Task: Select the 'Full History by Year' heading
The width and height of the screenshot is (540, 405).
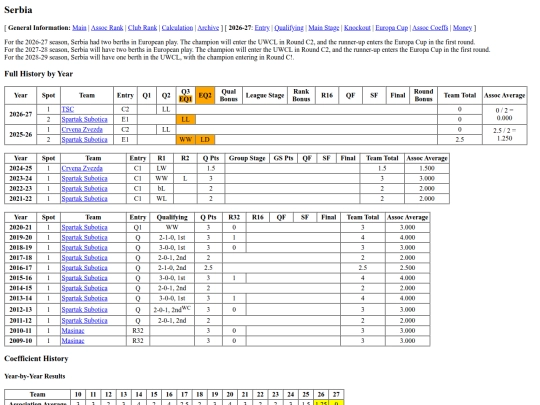Action: pyautogui.click(x=39, y=74)
